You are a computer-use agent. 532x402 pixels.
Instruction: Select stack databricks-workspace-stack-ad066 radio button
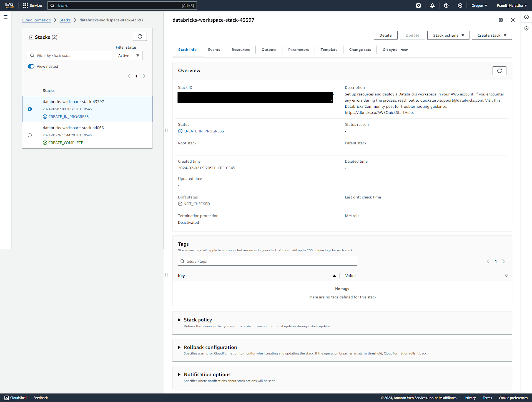click(x=30, y=135)
